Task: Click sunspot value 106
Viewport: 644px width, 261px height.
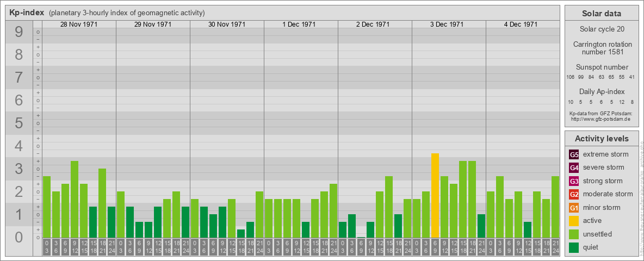Action: (570, 77)
